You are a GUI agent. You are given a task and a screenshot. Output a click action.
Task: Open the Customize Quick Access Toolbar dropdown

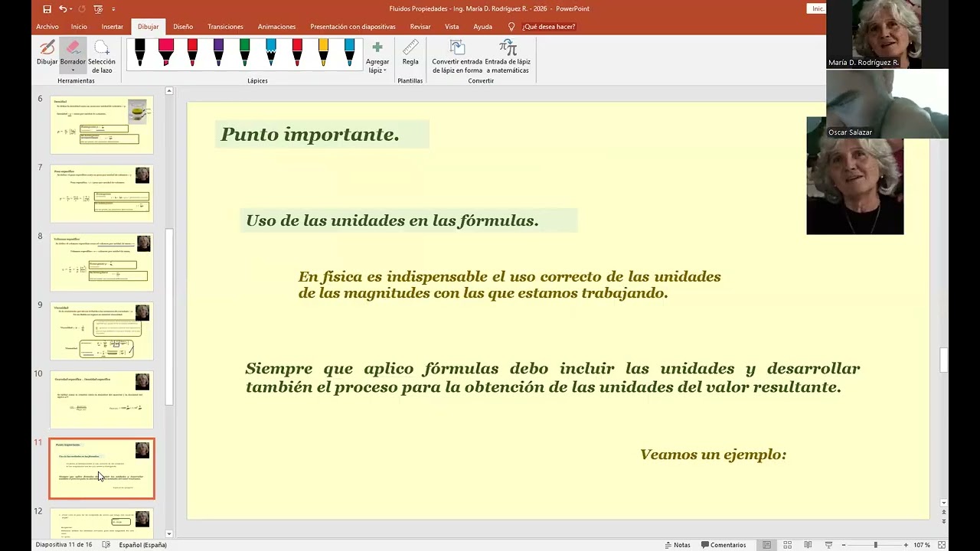tap(113, 9)
